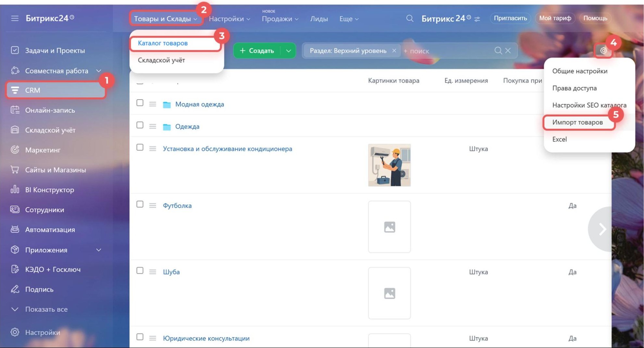The width and height of the screenshot is (644, 348).
Task: Open Установка и обслуживание кондиционера link
Action: click(x=227, y=149)
